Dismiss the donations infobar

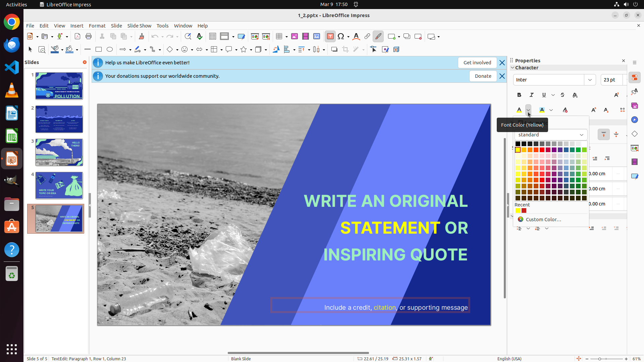click(x=502, y=76)
